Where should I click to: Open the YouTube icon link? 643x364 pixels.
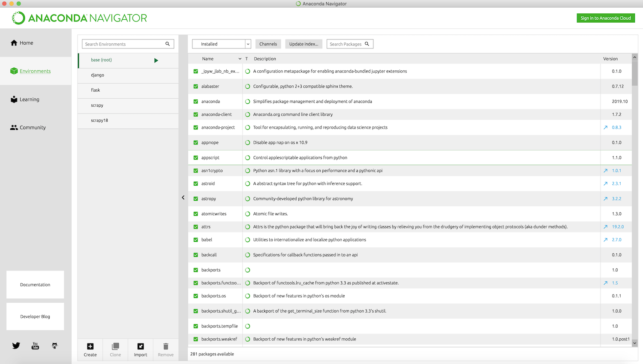tap(35, 346)
